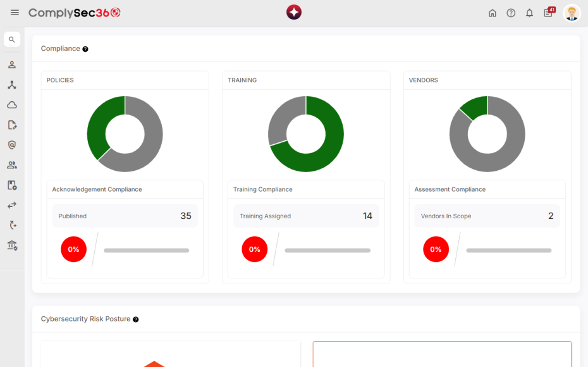Click the VENDORS card heading
The height and width of the screenshot is (367, 588).
(424, 80)
